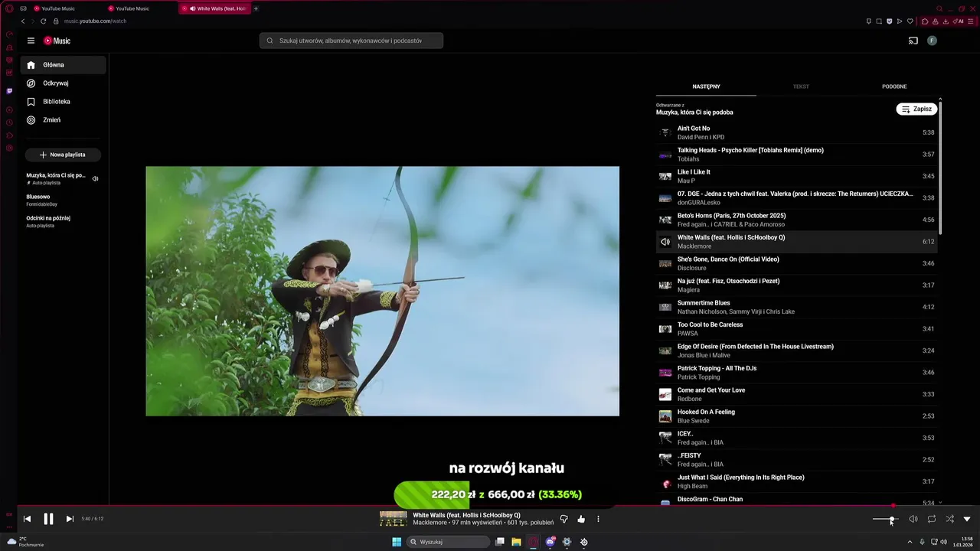The image size is (980, 551).
Task: Open the weather widget in taskbar
Action: [x=24, y=542]
